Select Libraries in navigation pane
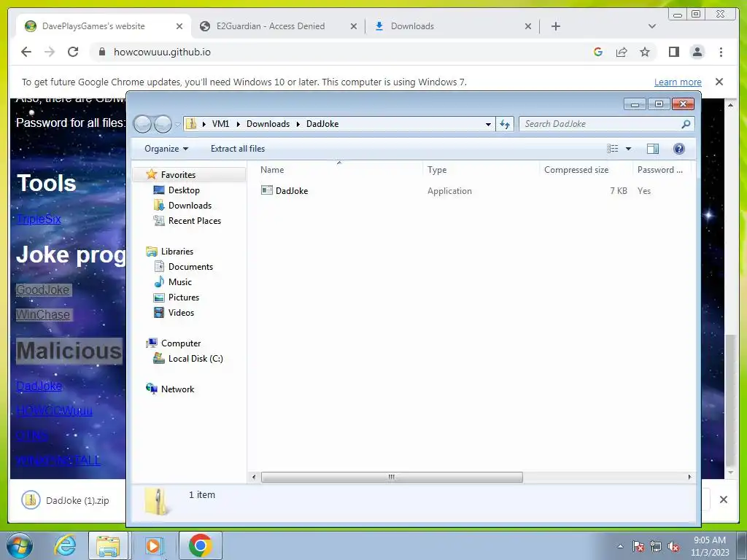The height and width of the screenshot is (560, 747). 177,252
